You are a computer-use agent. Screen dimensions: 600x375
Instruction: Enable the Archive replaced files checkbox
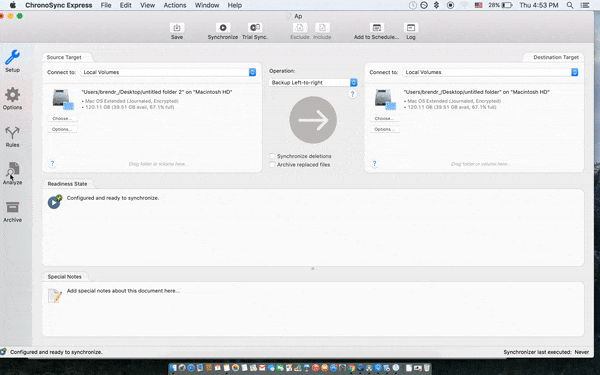(x=272, y=165)
